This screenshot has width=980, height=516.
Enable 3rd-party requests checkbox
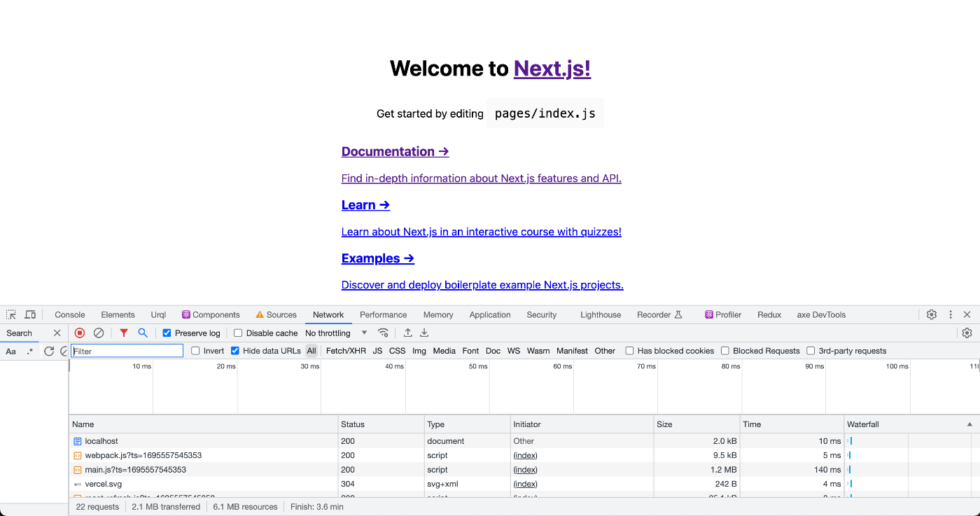(x=811, y=351)
